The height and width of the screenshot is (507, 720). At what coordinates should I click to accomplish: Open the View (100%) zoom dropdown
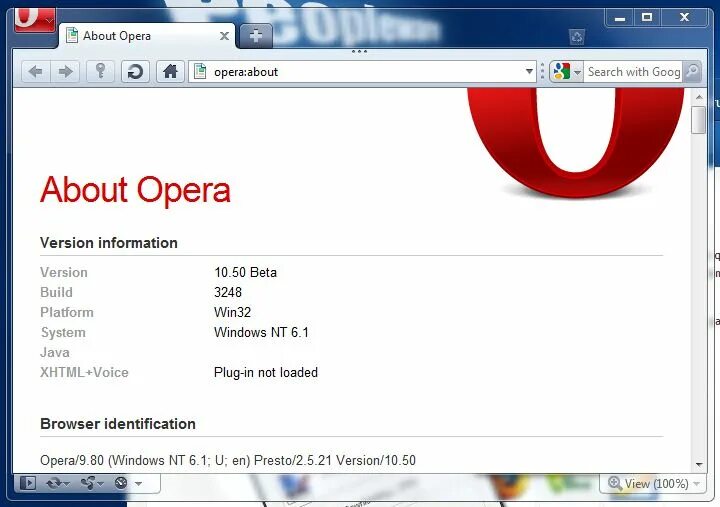point(697,484)
